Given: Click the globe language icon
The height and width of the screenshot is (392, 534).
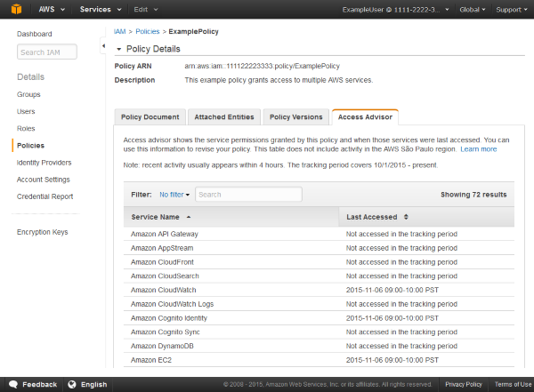Looking at the screenshot, I should pos(72,385).
